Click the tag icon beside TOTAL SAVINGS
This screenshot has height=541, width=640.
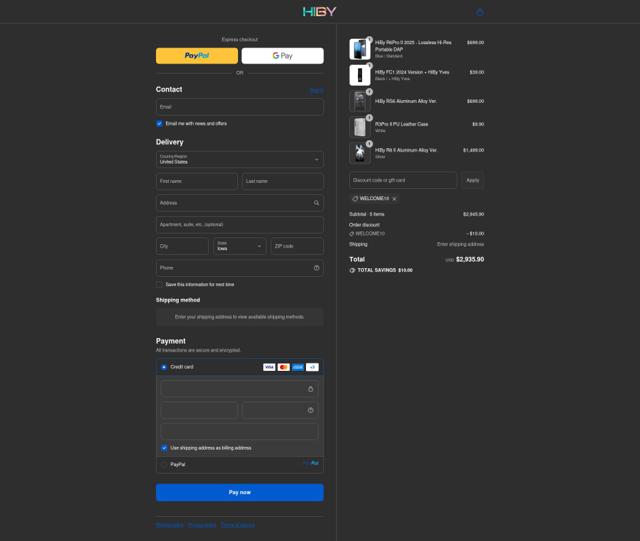(352, 270)
